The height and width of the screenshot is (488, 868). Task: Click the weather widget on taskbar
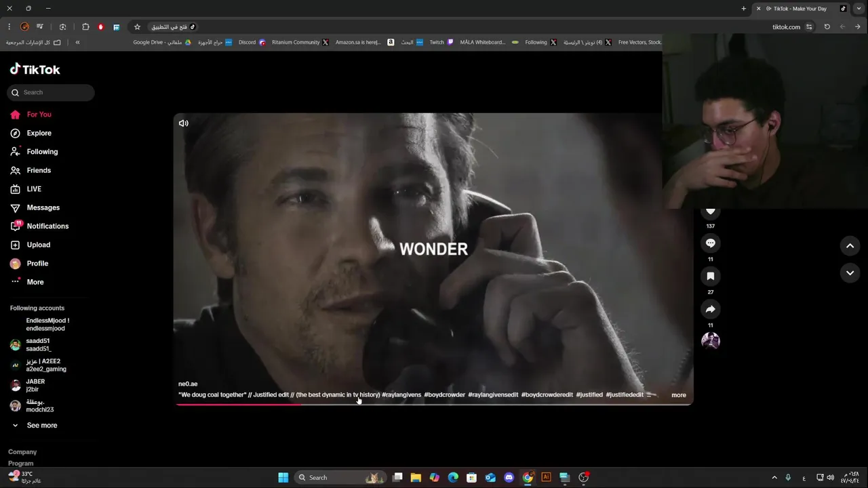pos(25,477)
